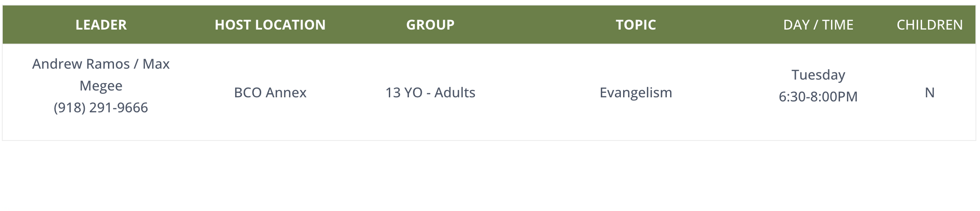Click the green table header bar

tap(489, 25)
